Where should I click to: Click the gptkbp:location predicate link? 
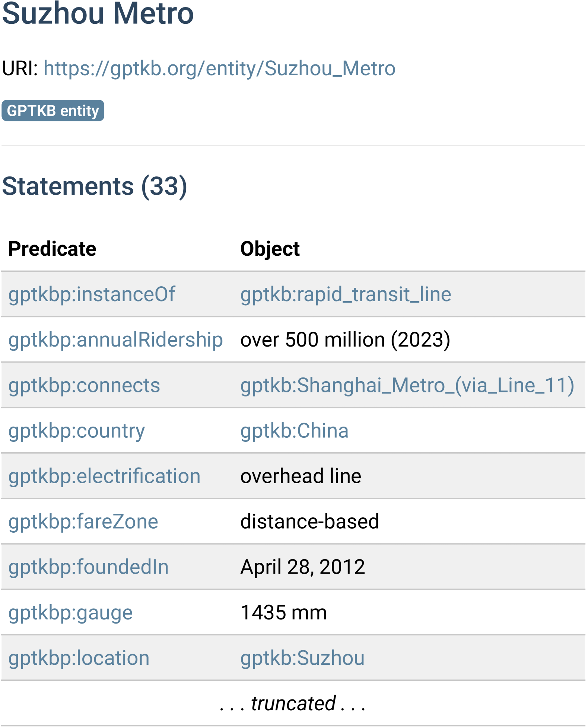pyautogui.click(x=79, y=658)
